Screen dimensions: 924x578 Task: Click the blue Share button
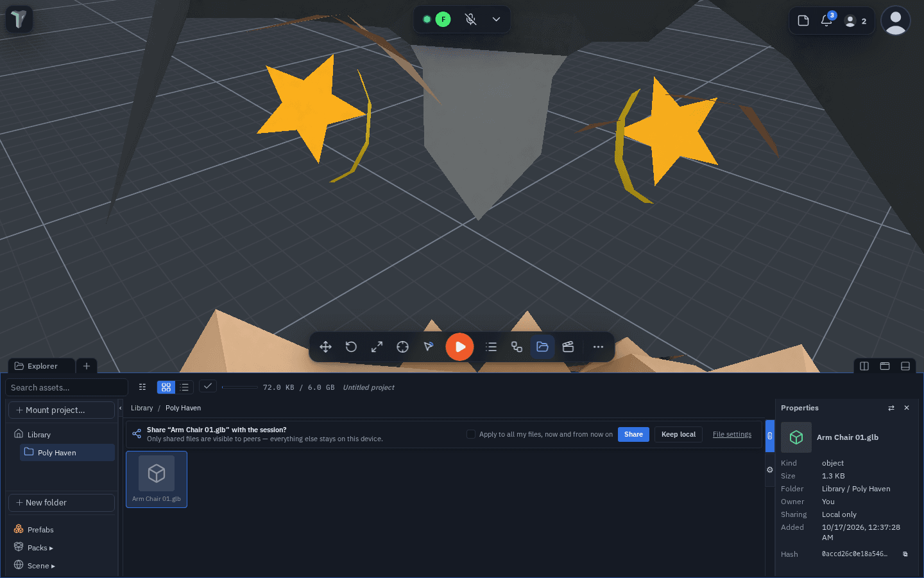633,434
